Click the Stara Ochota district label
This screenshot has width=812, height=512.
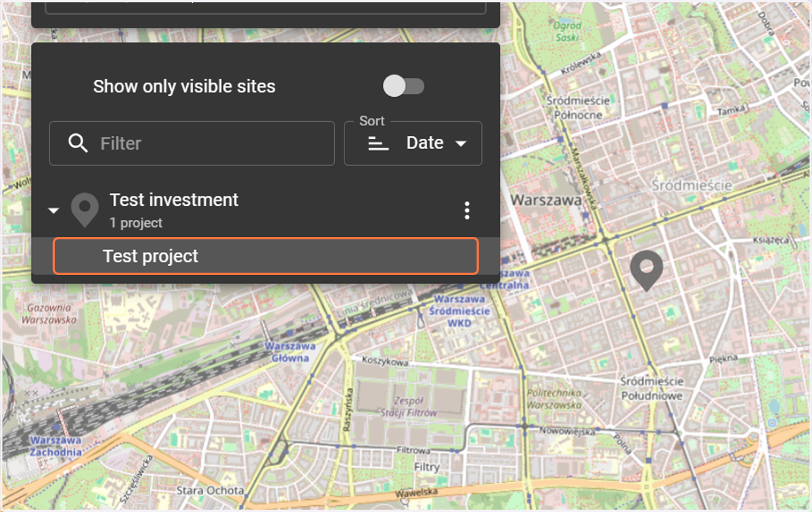click(210, 490)
